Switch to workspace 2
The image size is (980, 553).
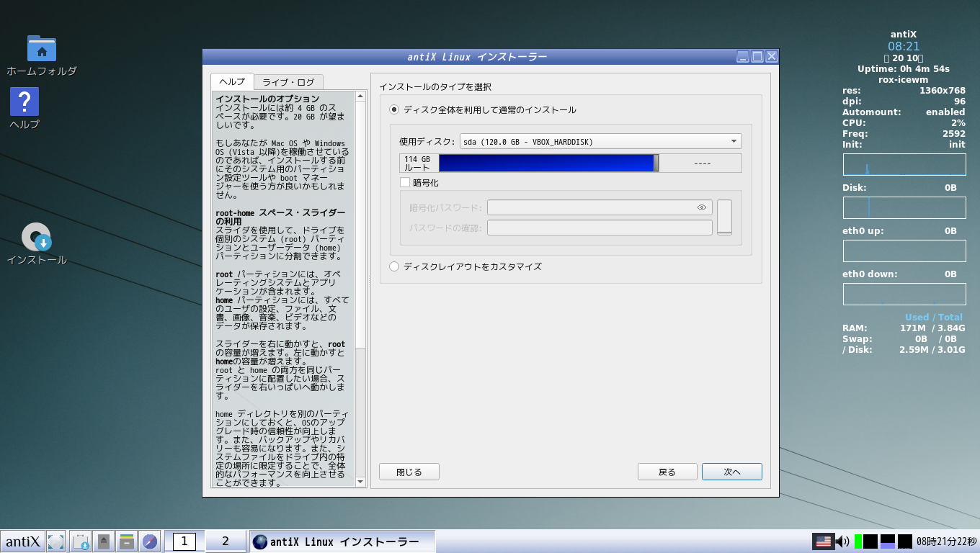coord(226,541)
